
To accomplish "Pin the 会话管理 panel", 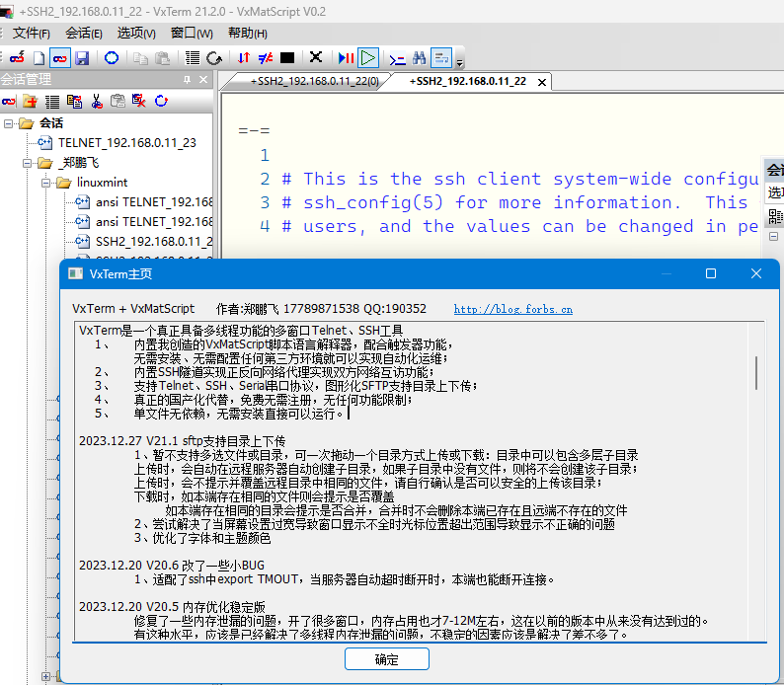I will pyautogui.click(x=187, y=79).
